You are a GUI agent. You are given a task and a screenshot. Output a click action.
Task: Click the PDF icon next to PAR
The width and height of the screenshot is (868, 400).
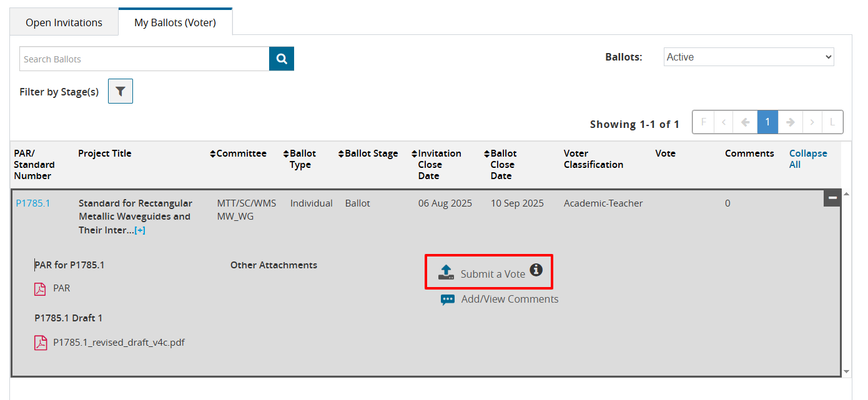(41, 289)
